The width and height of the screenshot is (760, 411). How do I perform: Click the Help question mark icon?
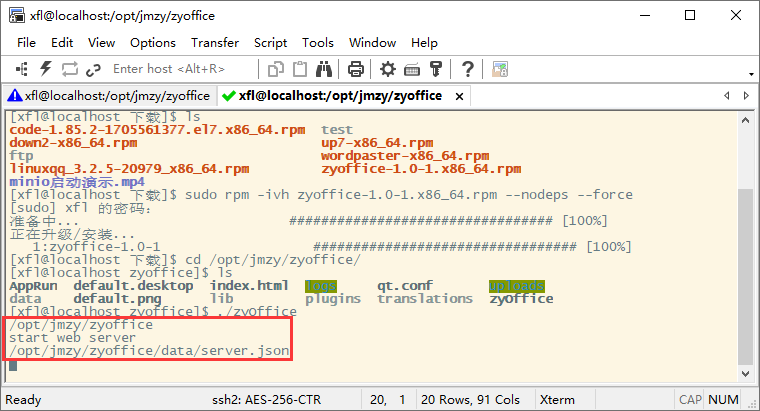click(467, 69)
